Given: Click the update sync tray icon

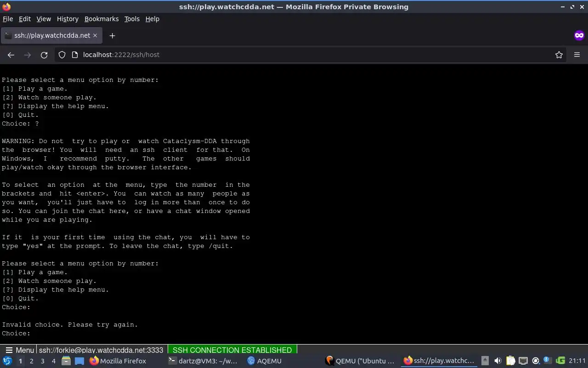Looking at the screenshot, I should coord(535,361).
